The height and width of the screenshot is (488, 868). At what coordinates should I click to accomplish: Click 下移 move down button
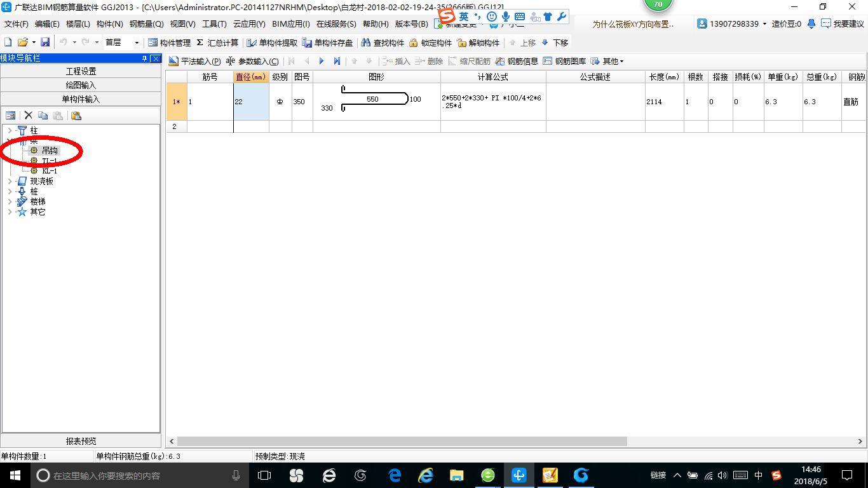coord(555,43)
